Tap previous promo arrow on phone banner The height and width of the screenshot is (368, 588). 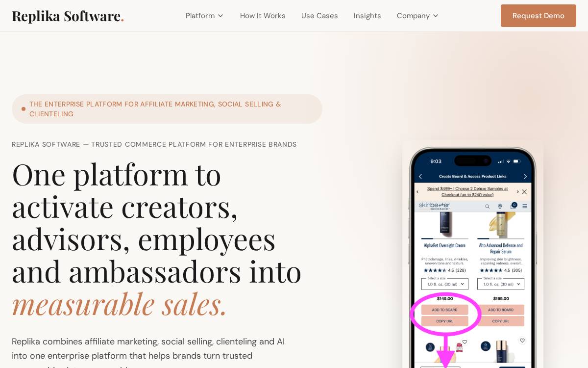click(417, 192)
